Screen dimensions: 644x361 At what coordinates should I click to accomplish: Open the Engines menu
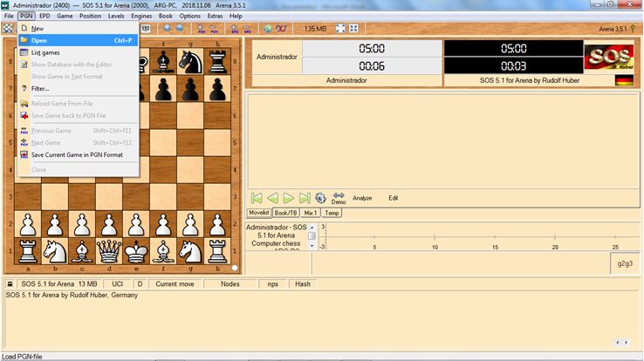(x=141, y=16)
